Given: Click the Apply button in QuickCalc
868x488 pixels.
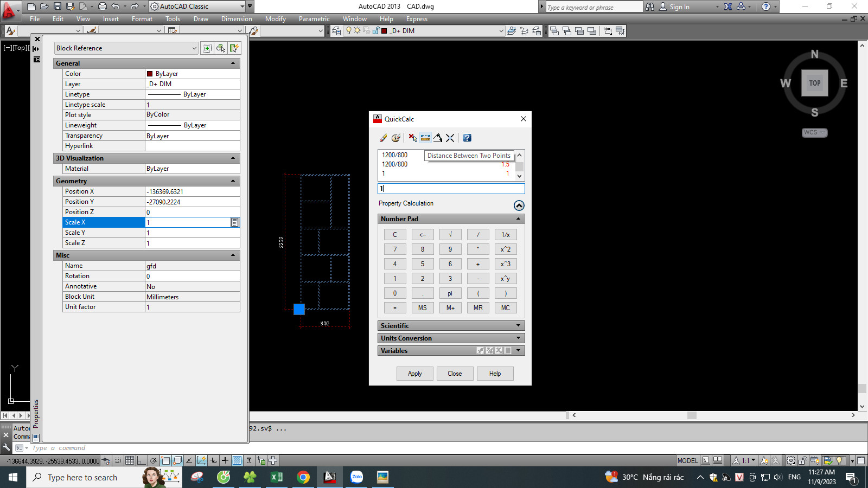Looking at the screenshot, I should (x=415, y=374).
